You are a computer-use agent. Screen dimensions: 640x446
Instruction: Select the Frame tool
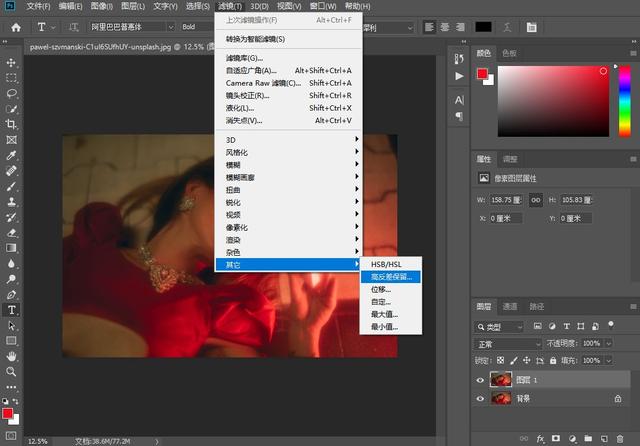[x=11, y=140]
